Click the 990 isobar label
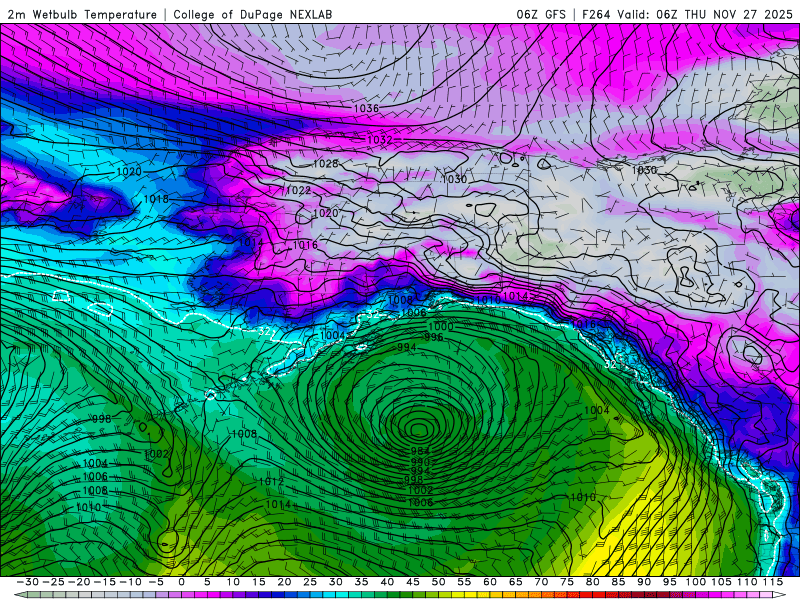The image size is (800, 600). click(420, 461)
